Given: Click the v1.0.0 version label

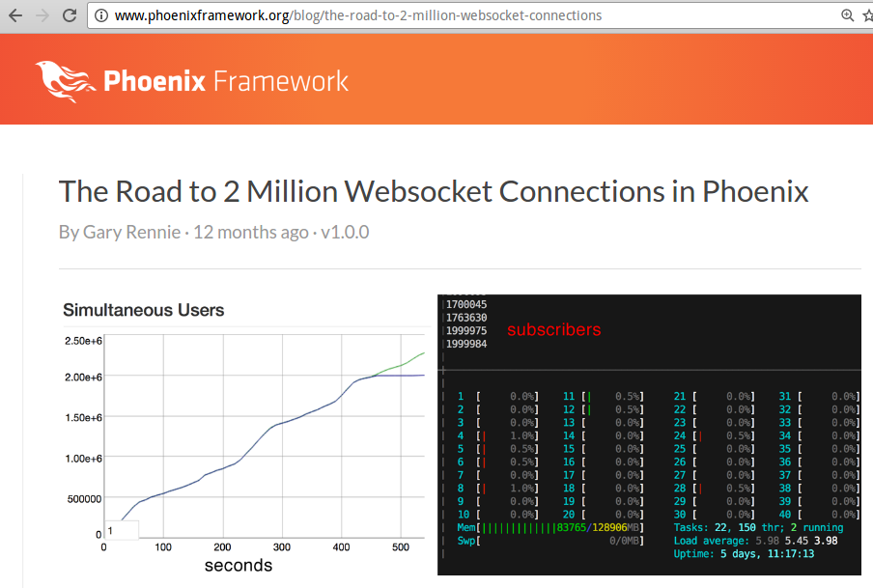Looking at the screenshot, I should pyautogui.click(x=345, y=232).
